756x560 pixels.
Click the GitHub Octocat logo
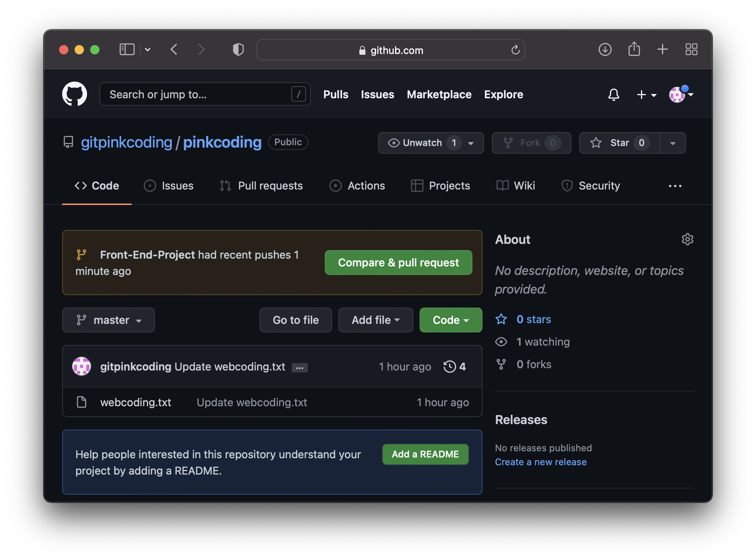[75, 94]
